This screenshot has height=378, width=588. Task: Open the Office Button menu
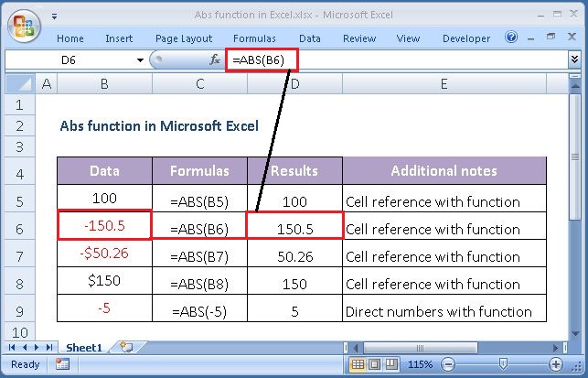coord(24,26)
